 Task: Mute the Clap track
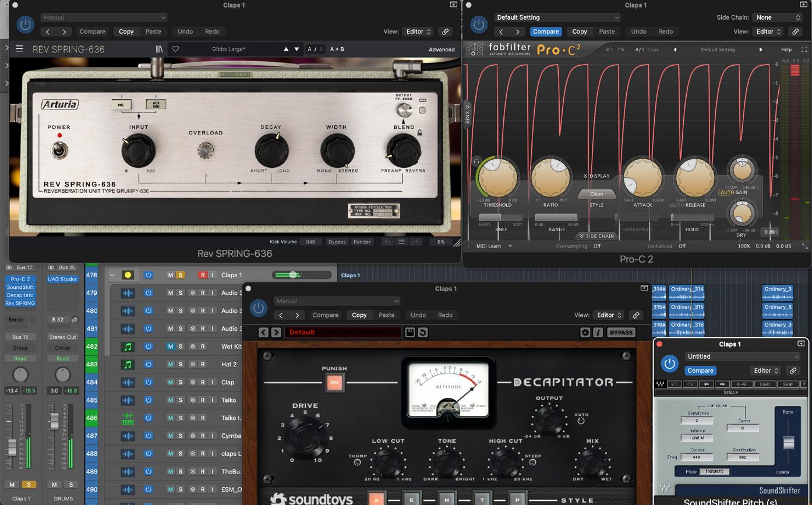pyautogui.click(x=171, y=382)
